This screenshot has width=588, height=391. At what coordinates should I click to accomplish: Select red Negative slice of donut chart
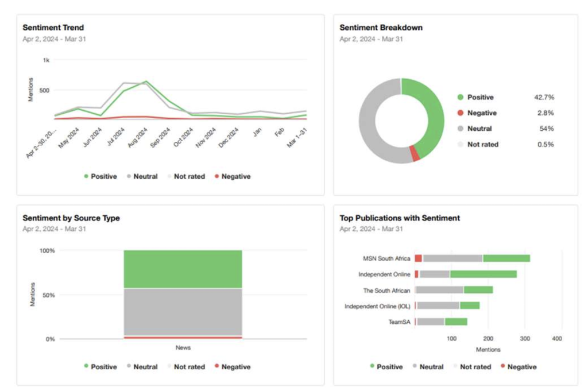[415, 154]
